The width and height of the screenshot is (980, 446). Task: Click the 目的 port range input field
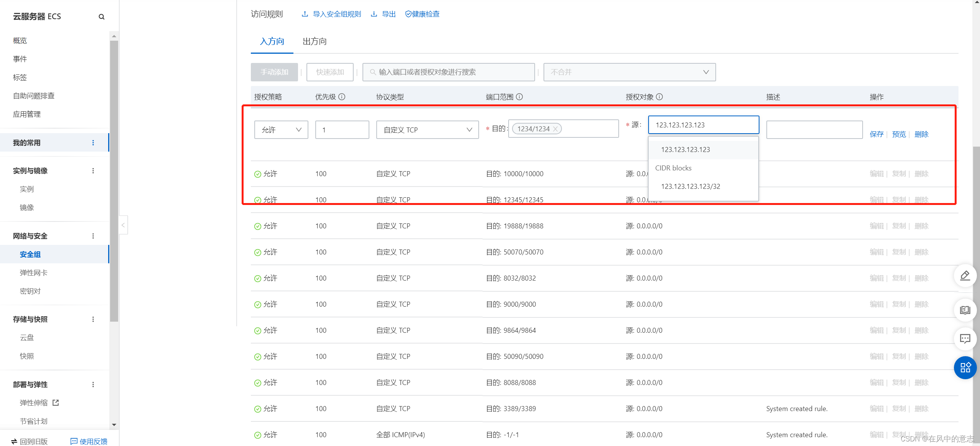[563, 129]
